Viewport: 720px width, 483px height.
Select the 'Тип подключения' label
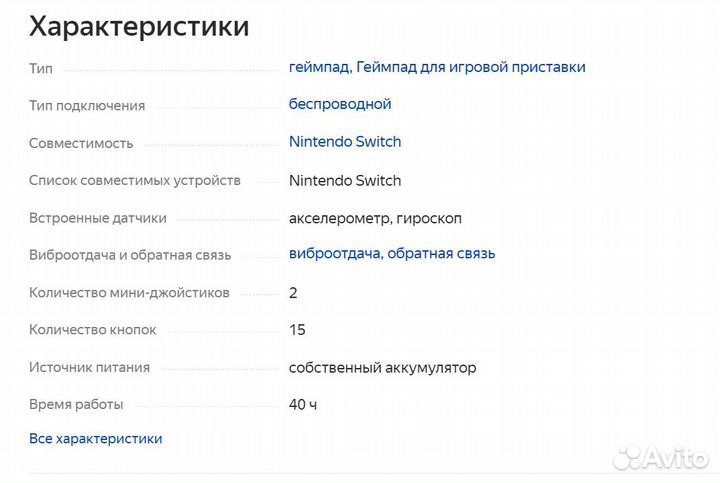pyautogui.click(x=87, y=106)
